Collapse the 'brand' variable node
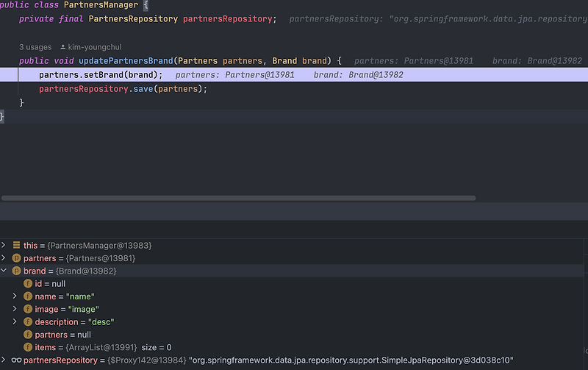 click(x=4, y=271)
